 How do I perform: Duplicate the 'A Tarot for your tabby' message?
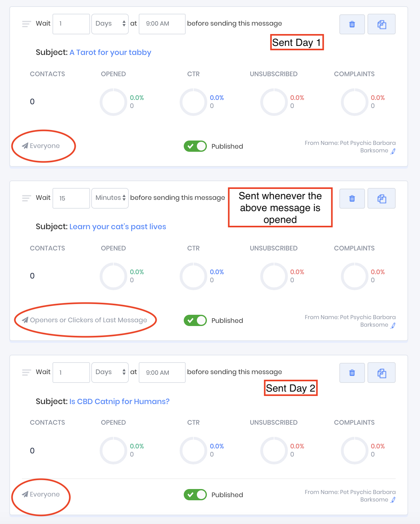[x=382, y=24]
